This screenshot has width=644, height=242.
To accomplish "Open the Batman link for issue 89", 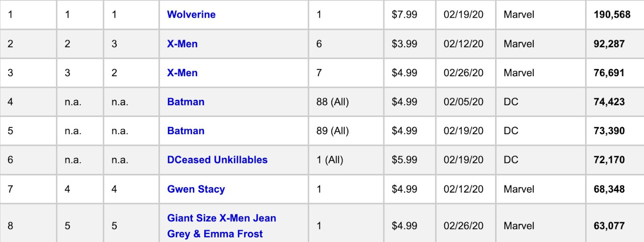I will click(186, 131).
